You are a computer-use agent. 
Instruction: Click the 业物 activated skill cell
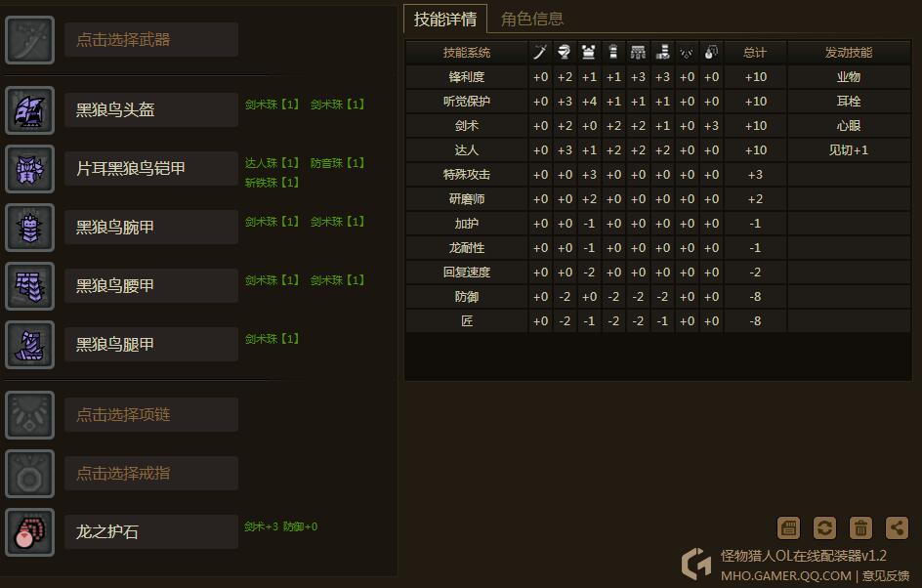[848, 77]
